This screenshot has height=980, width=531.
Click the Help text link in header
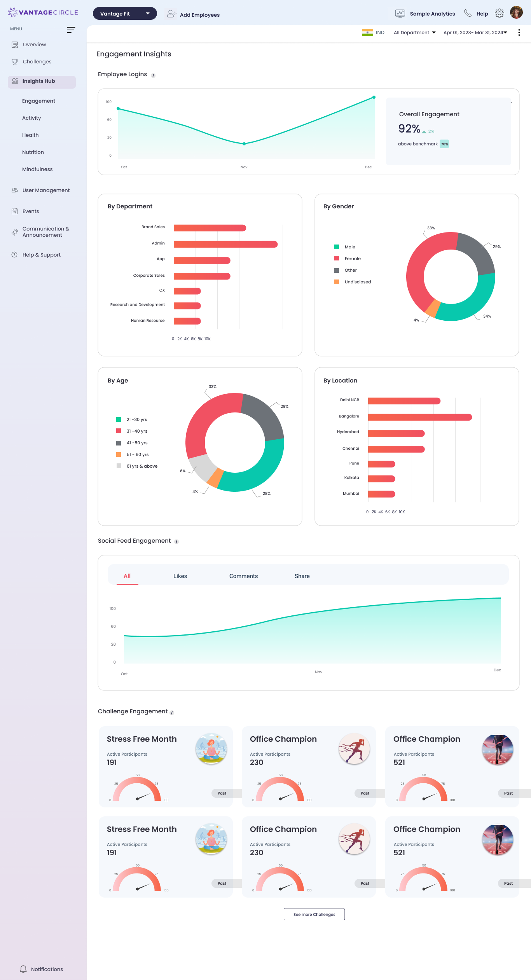tap(482, 14)
